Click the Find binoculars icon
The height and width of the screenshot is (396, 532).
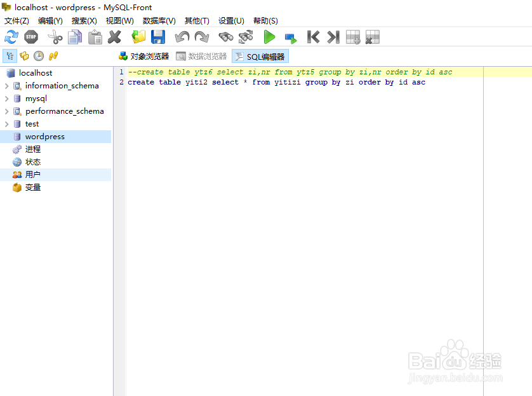coord(225,37)
